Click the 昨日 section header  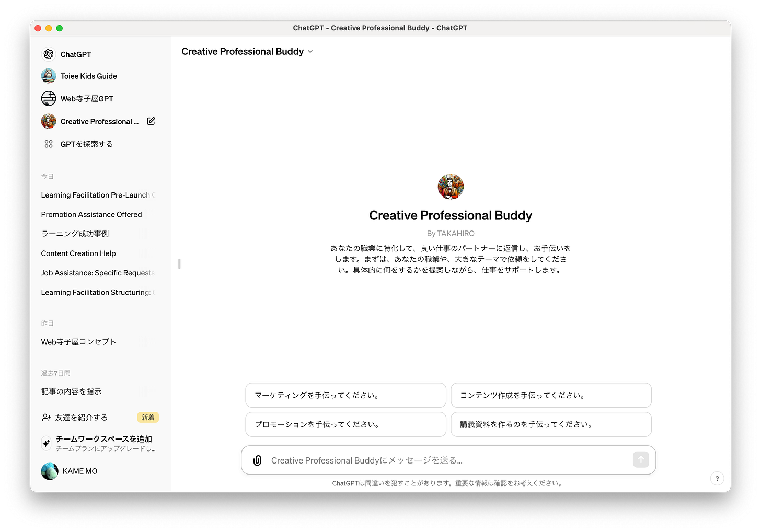48,323
